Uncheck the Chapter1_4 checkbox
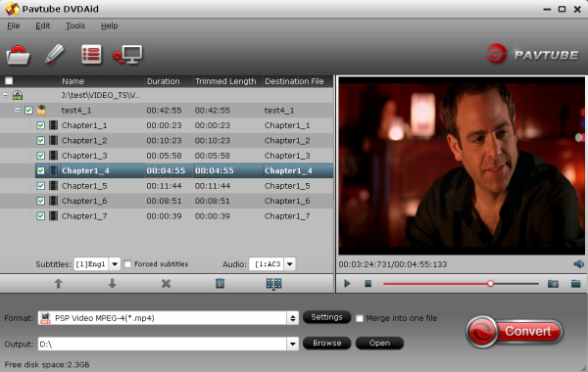Screen dimensions: 588x372 (x=41, y=171)
